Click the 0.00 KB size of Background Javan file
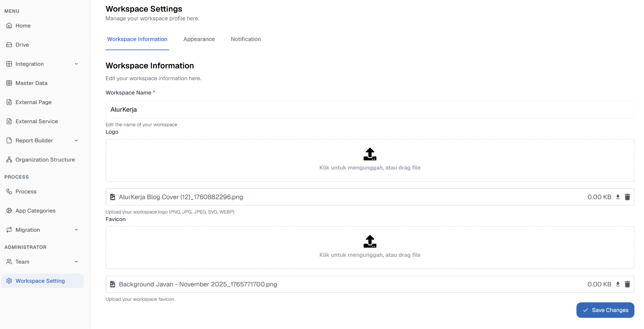 pyautogui.click(x=599, y=284)
